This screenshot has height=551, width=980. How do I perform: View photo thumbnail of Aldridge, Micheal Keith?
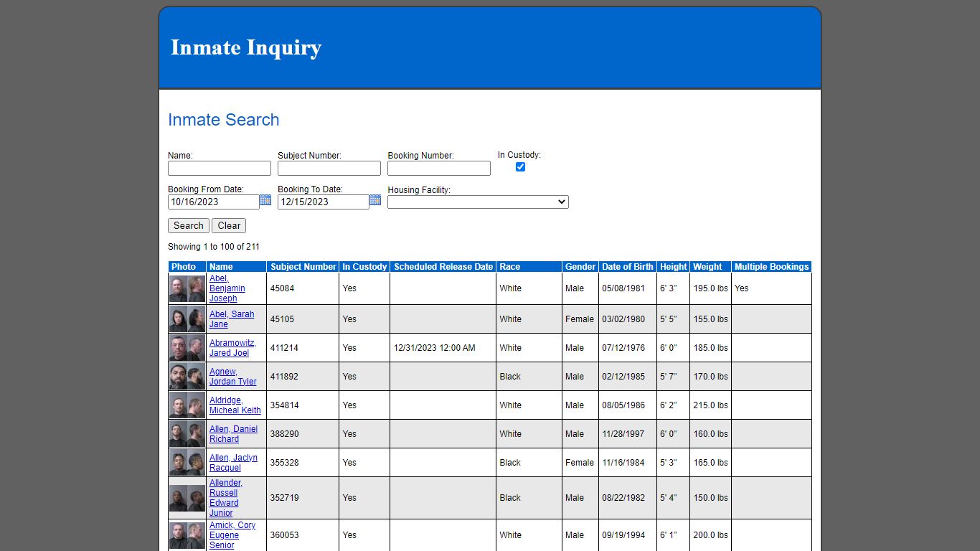tap(187, 405)
